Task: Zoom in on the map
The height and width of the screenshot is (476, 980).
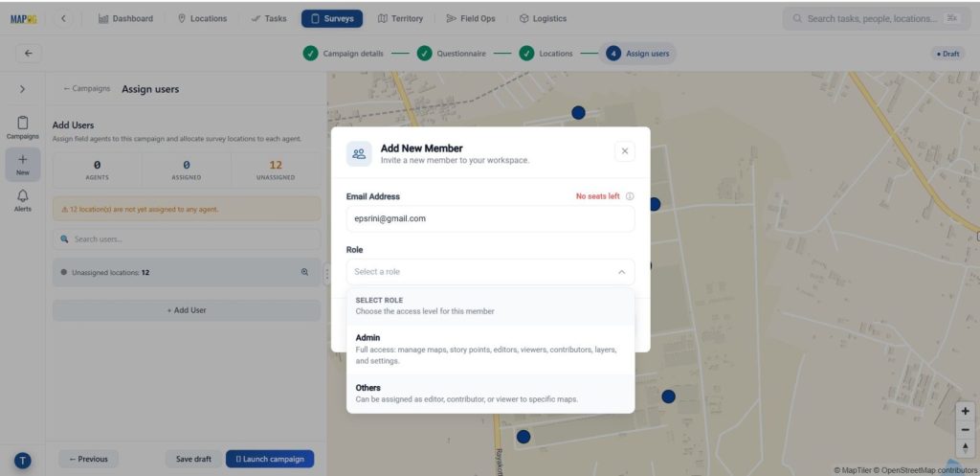Action: coord(965,412)
